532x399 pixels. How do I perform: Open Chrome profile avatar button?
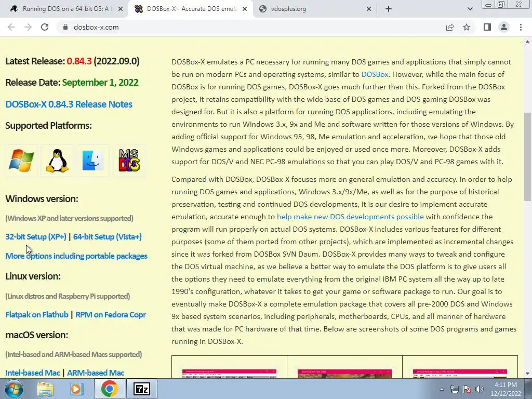click(x=504, y=27)
